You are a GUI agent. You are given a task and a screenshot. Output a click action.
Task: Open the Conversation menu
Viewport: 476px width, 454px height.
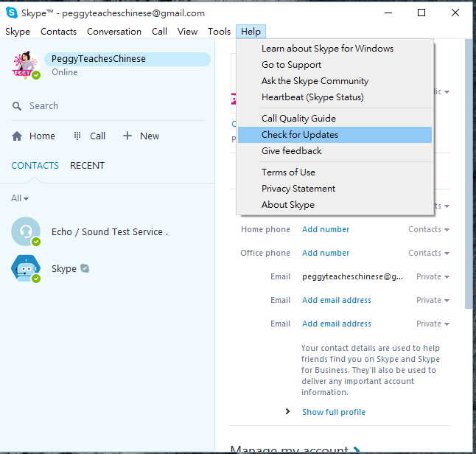pyautogui.click(x=114, y=32)
